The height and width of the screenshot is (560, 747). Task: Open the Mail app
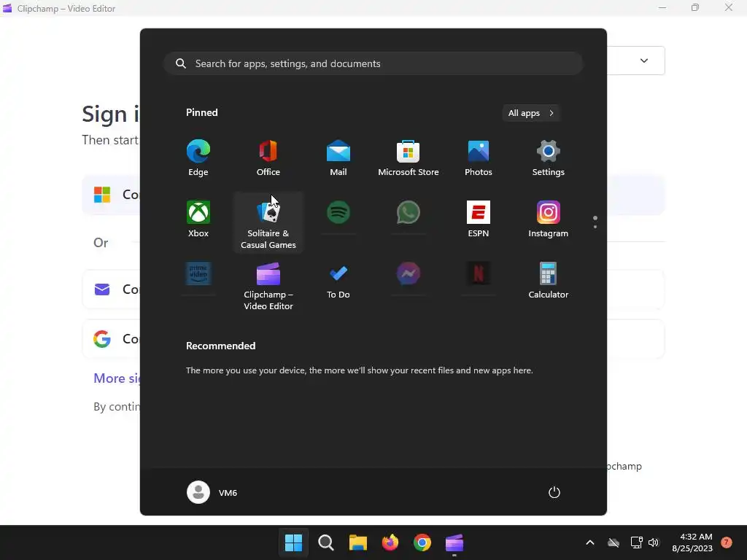pyautogui.click(x=338, y=157)
